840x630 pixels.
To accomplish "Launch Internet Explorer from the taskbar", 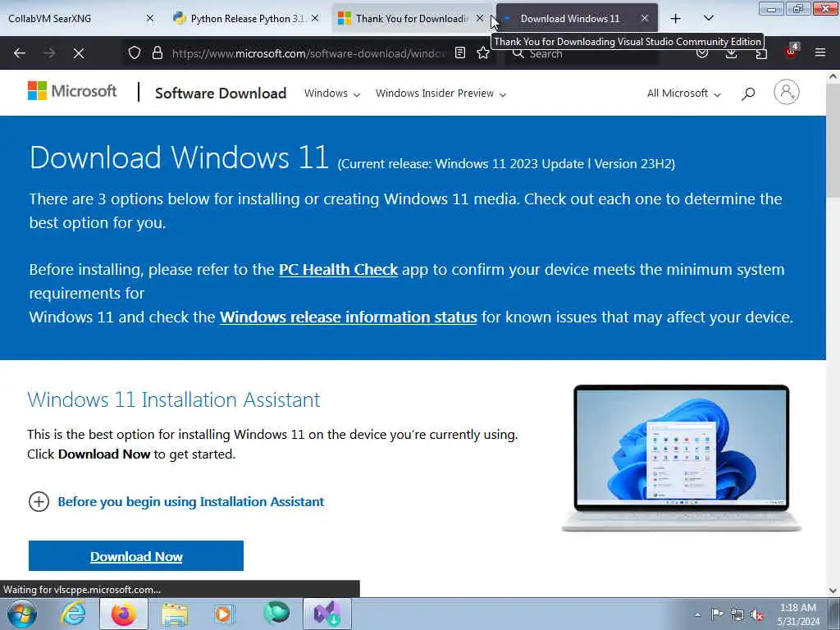I will pos(73,614).
